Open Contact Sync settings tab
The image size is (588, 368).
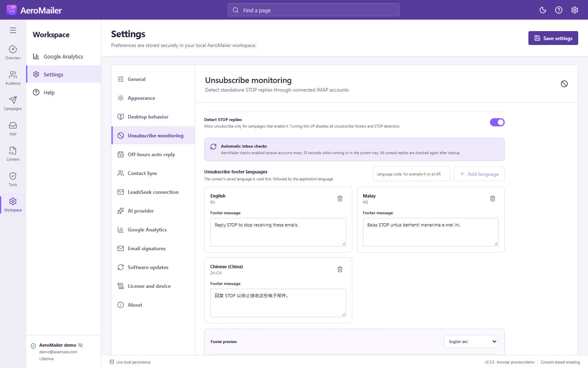[153, 173]
